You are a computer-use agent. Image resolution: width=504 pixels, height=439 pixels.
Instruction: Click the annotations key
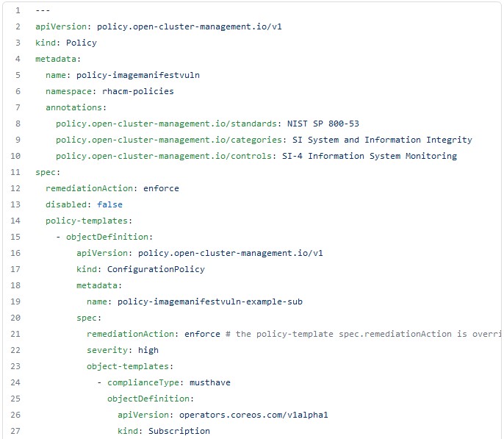coord(73,107)
